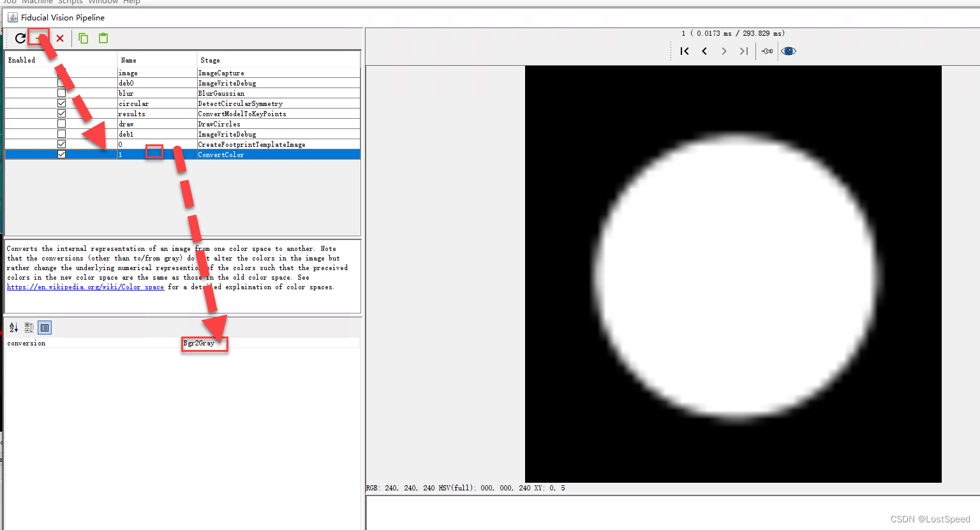Viewport: 980px width, 530px height.
Task: Click the copy pipeline to clipboard icon
Action: [x=84, y=38]
